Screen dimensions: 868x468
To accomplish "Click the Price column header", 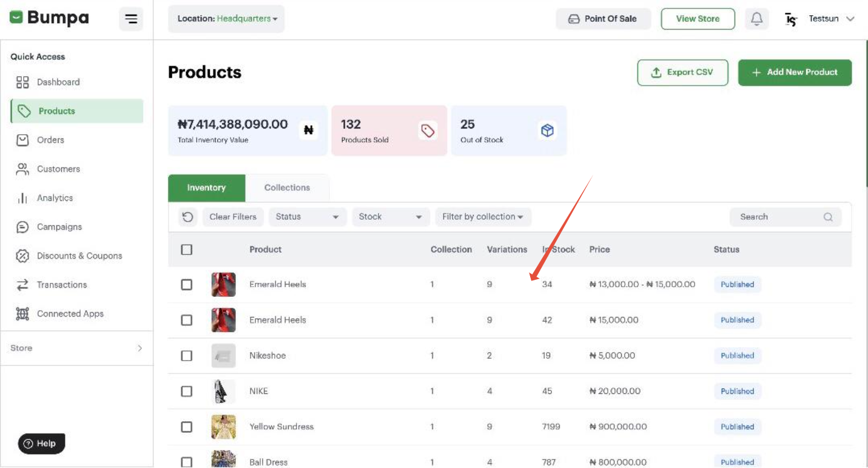I will pos(599,249).
